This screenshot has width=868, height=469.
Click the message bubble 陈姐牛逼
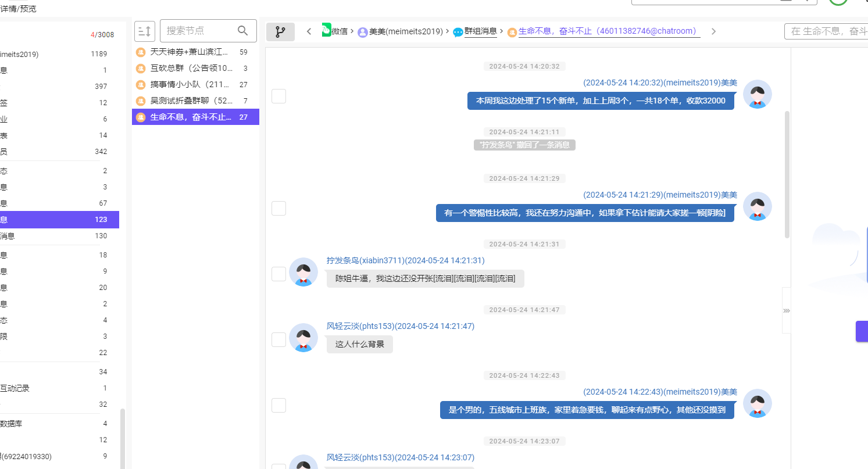coord(425,278)
